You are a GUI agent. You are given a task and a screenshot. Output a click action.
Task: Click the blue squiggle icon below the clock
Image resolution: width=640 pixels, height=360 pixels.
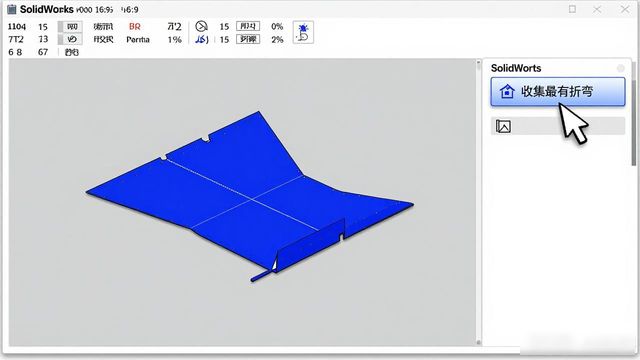pos(202,39)
